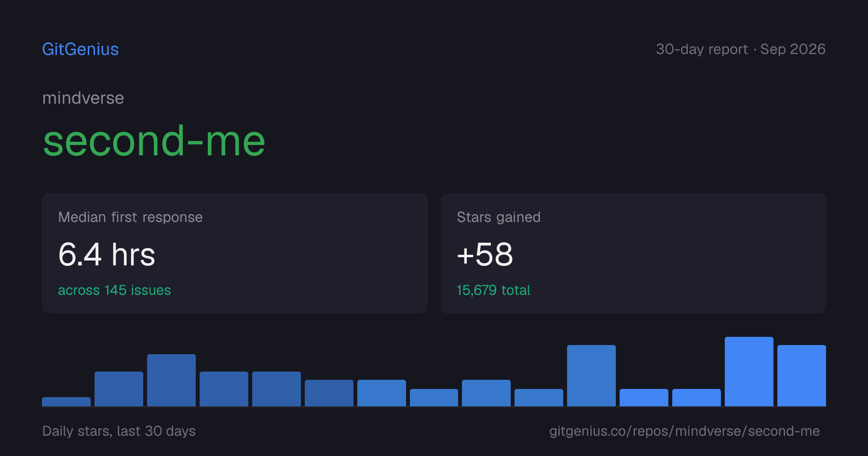Click the 30-day report Sep 2026 label
This screenshot has height=456, width=868.
point(741,49)
